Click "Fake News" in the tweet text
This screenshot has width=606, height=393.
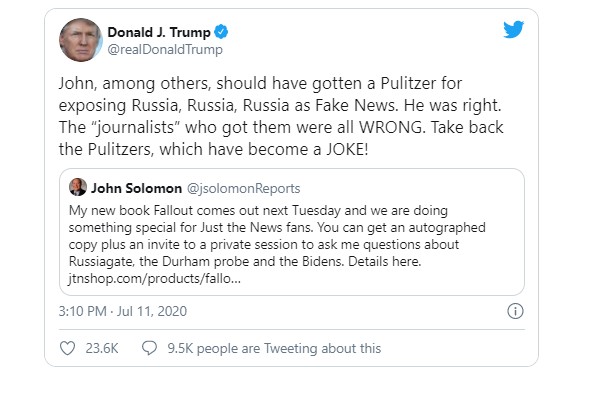point(357,105)
